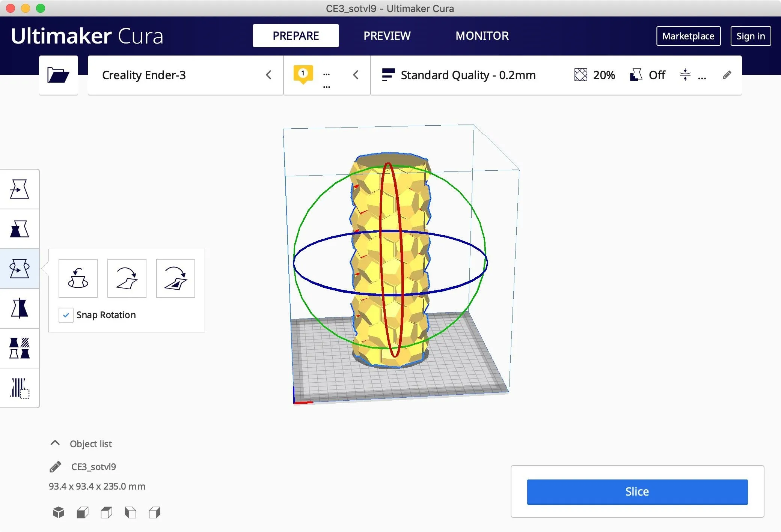The image size is (781, 532).
Task: Open the Marketplace
Action: (688, 36)
